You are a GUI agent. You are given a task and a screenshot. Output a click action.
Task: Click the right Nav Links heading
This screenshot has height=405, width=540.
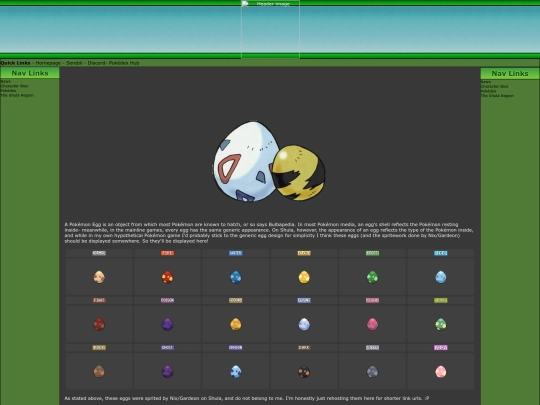point(510,73)
